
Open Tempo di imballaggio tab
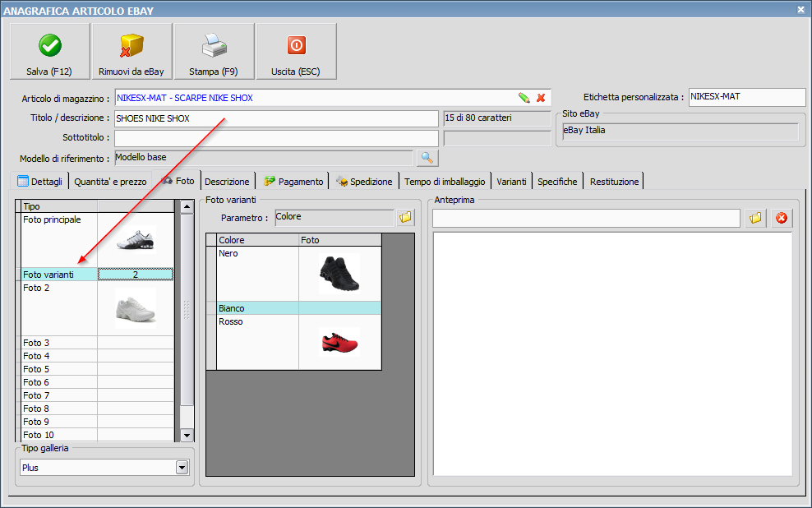(445, 181)
